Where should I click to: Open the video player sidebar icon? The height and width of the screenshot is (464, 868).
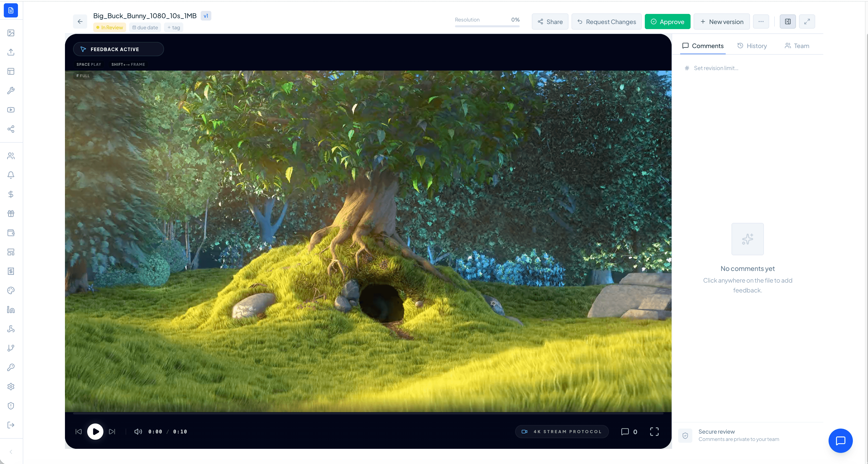(x=11, y=110)
